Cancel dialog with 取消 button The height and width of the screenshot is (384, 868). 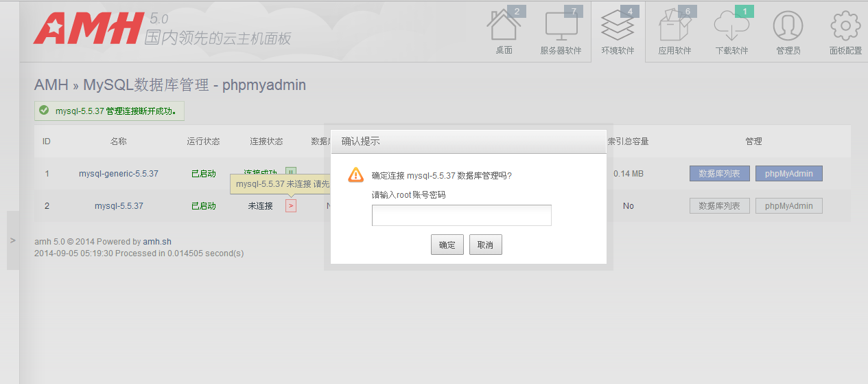[485, 245]
